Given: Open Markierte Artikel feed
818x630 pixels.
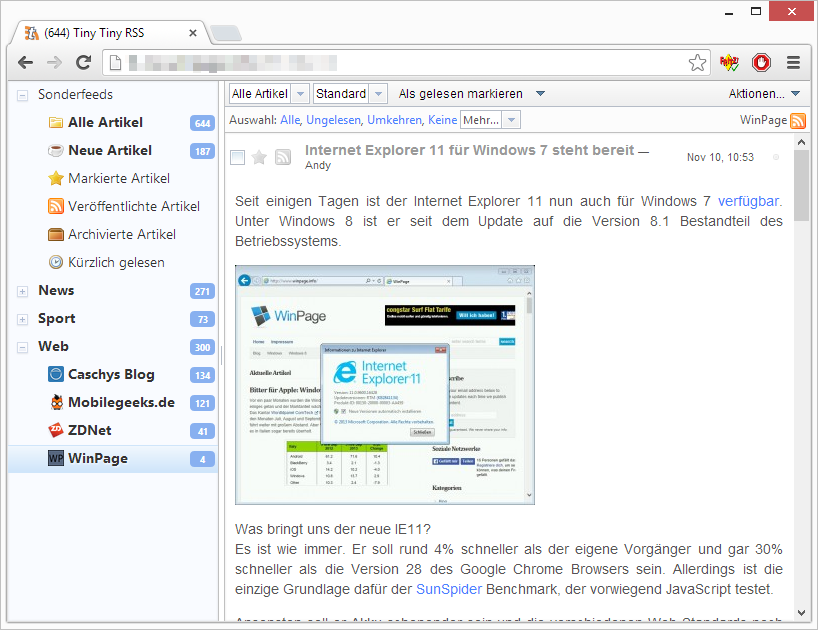Looking at the screenshot, I should click(119, 178).
